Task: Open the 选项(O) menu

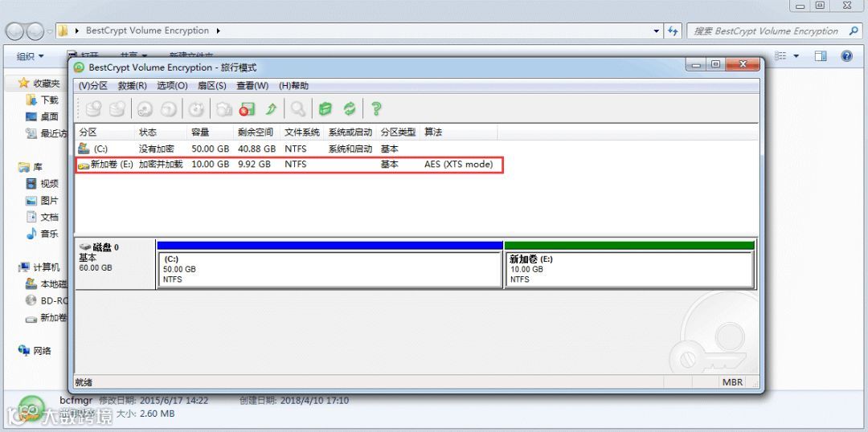Action: point(172,86)
